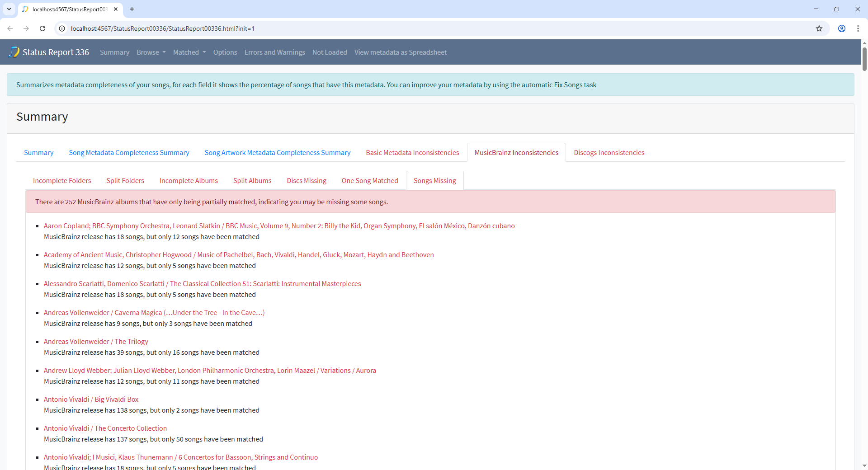The image size is (868, 470).
Task: Open the Split Folders sub-tab
Action: (x=125, y=181)
